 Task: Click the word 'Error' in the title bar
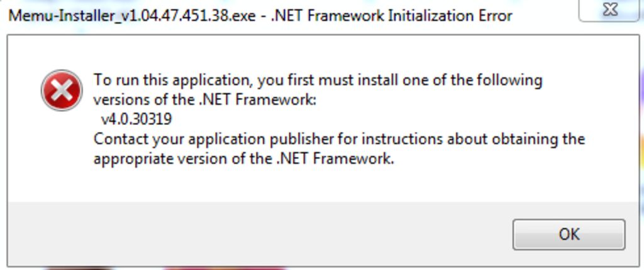coord(493,16)
